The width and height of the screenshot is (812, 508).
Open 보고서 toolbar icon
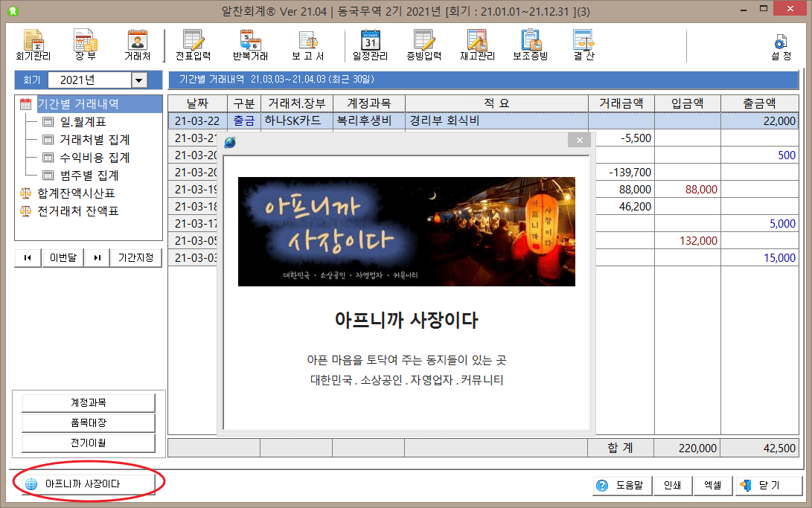(308, 45)
